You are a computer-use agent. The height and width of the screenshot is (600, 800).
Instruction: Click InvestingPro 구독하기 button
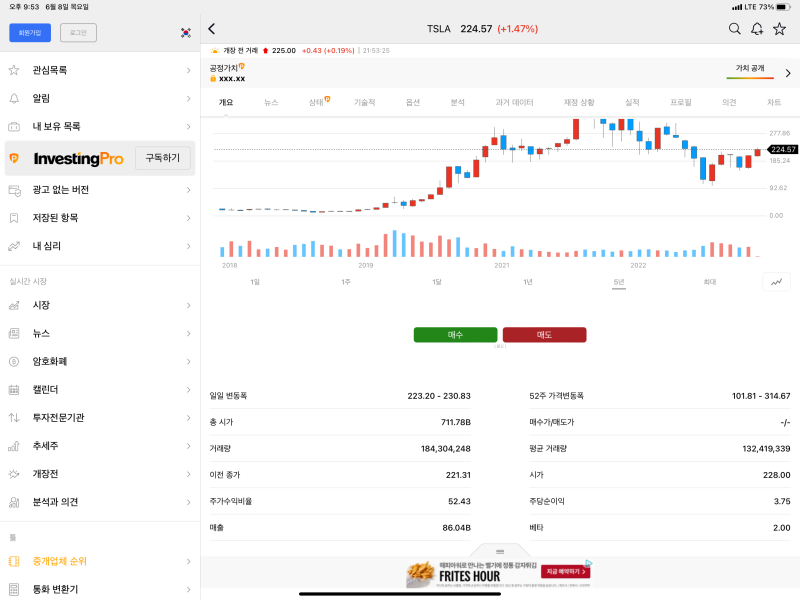coord(163,158)
